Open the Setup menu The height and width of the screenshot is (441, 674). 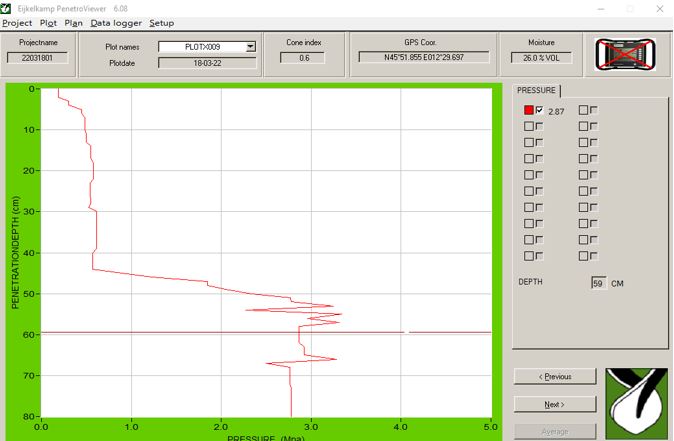click(x=161, y=23)
